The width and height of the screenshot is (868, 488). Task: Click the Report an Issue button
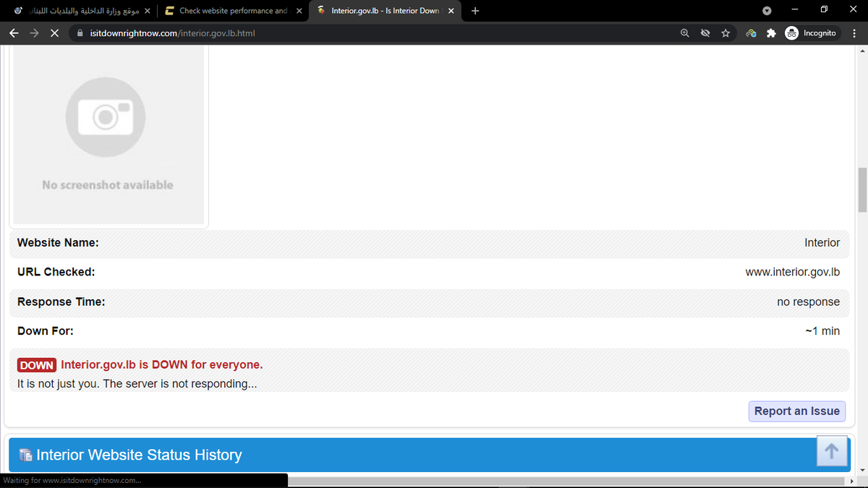796,411
